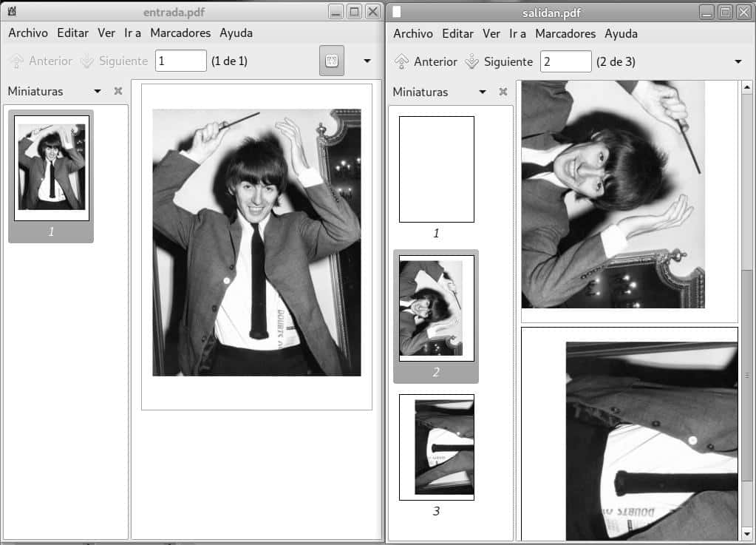Viewport: 756px width, 545px height.
Task: Click rotated tie photo page in salidan.pdf
Action: (629, 434)
